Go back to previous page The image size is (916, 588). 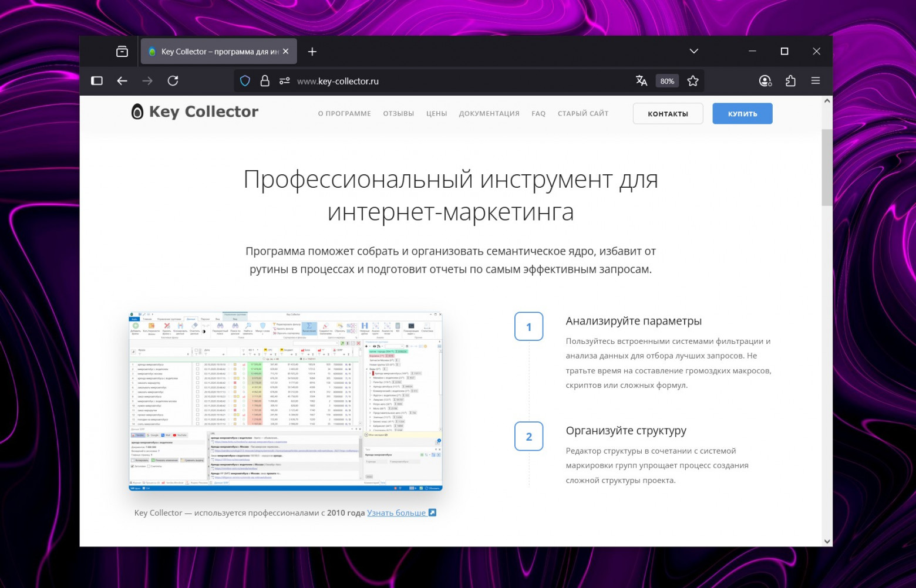tap(122, 81)
